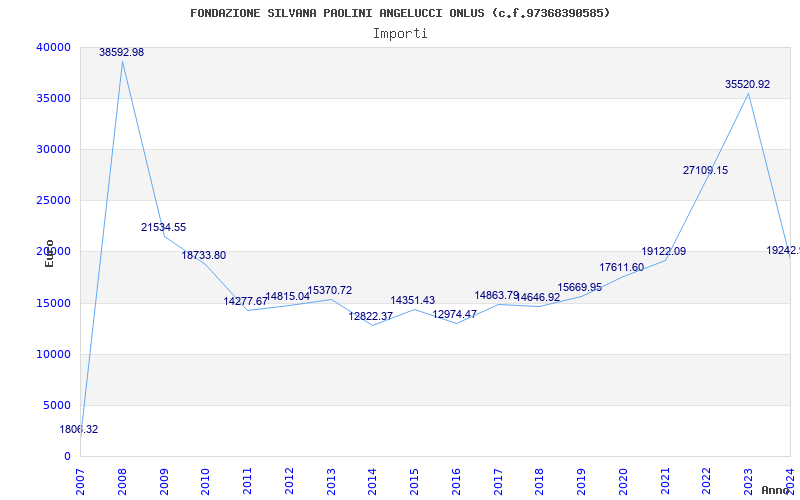
Task: Select the 17611.60 data label
Action: click(x=621, y=267)
